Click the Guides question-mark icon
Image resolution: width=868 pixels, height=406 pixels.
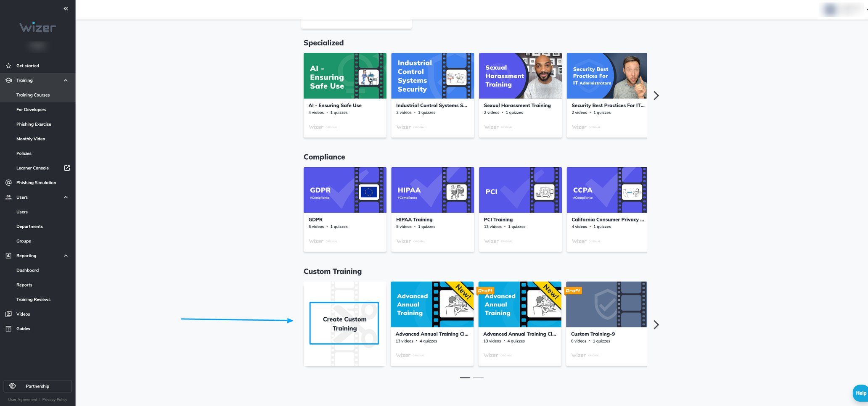point(8,329)
